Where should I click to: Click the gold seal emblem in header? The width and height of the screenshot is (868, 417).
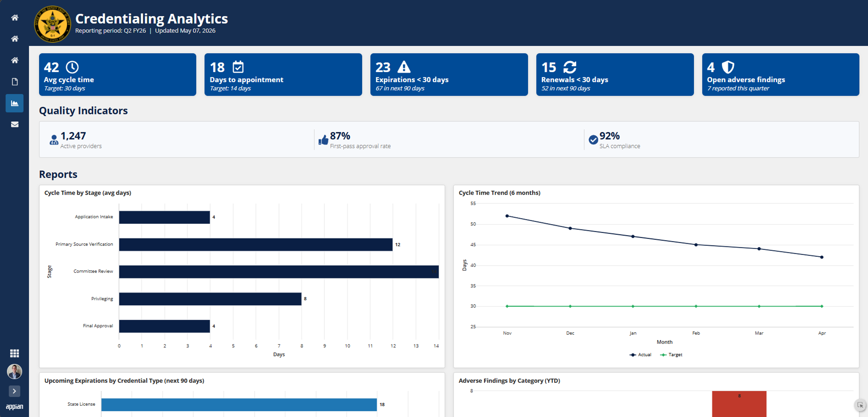coord(53,24)
